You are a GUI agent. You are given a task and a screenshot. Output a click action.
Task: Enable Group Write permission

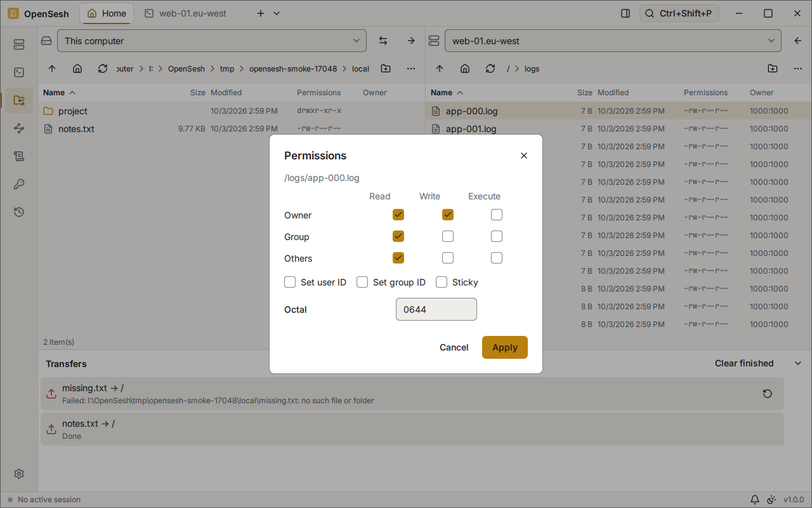[448, 236]
